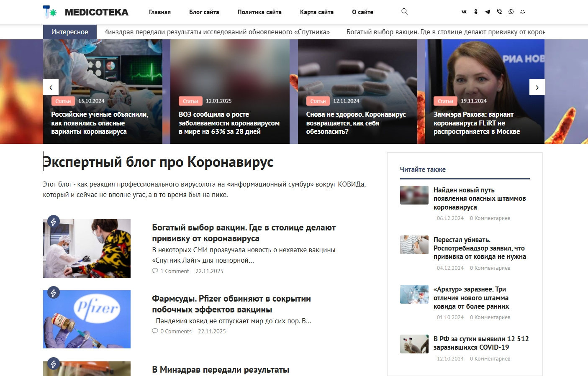
Task: Click the "Читайте также" sidebar heading
Action: (x=423, y=169)
